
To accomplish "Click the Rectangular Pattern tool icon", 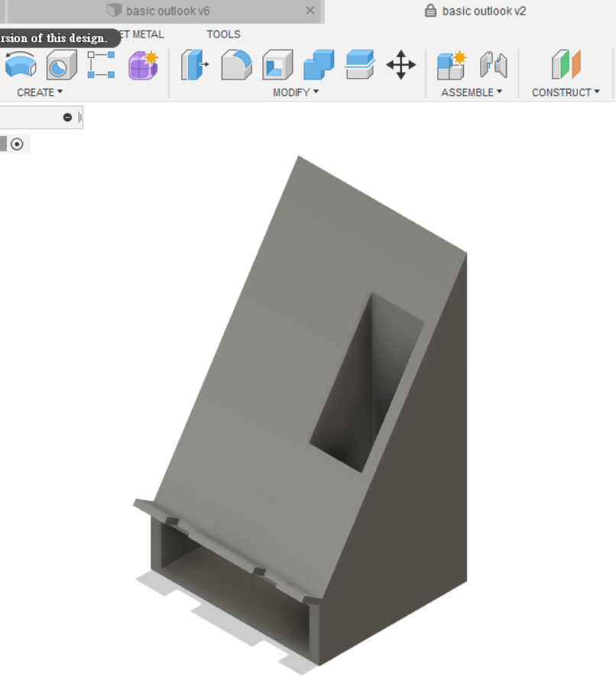I will [102, 65].
